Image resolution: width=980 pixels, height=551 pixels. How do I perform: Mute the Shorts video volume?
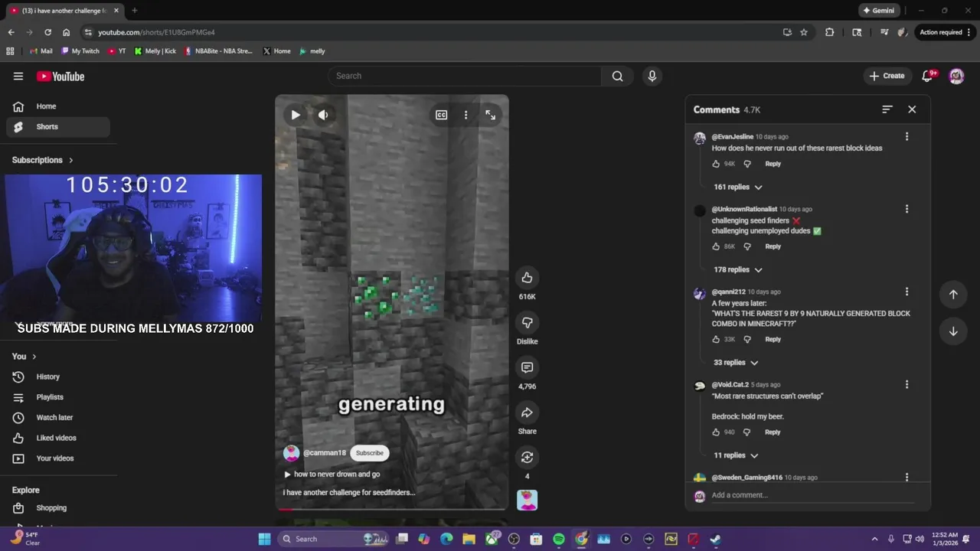point(323,115)
